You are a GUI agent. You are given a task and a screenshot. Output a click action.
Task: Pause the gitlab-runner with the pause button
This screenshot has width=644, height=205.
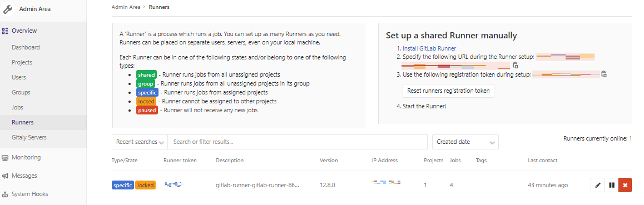[612, 185]
